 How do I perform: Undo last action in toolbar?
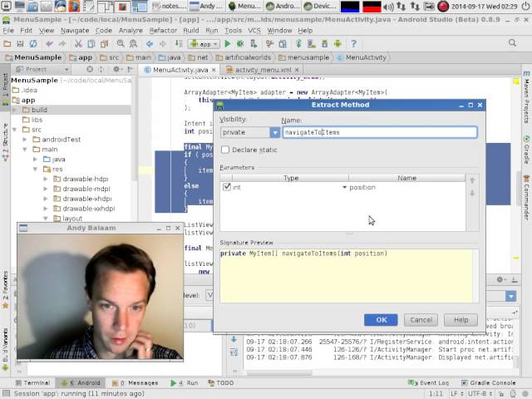[x=50, y=44]
